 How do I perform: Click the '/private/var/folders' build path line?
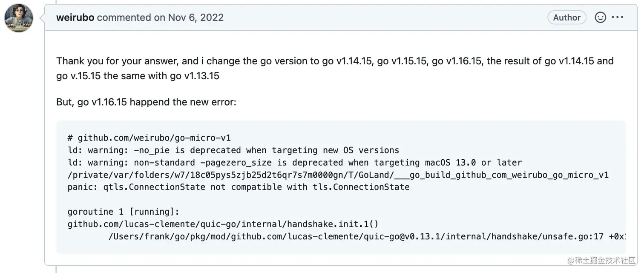pos(338,175)
